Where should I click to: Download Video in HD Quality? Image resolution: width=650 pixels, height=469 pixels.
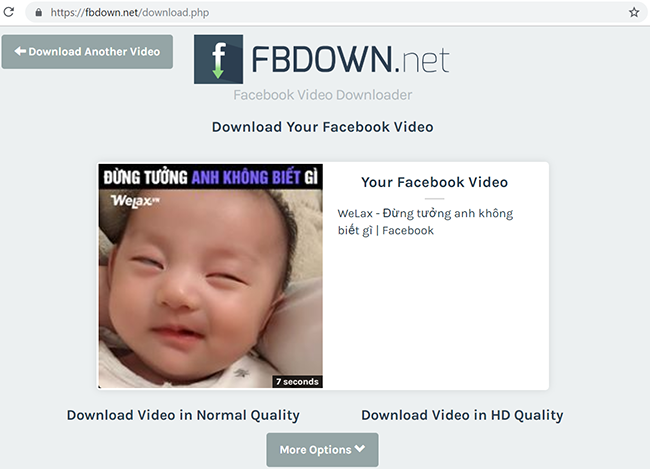click(x=462, y=415)
